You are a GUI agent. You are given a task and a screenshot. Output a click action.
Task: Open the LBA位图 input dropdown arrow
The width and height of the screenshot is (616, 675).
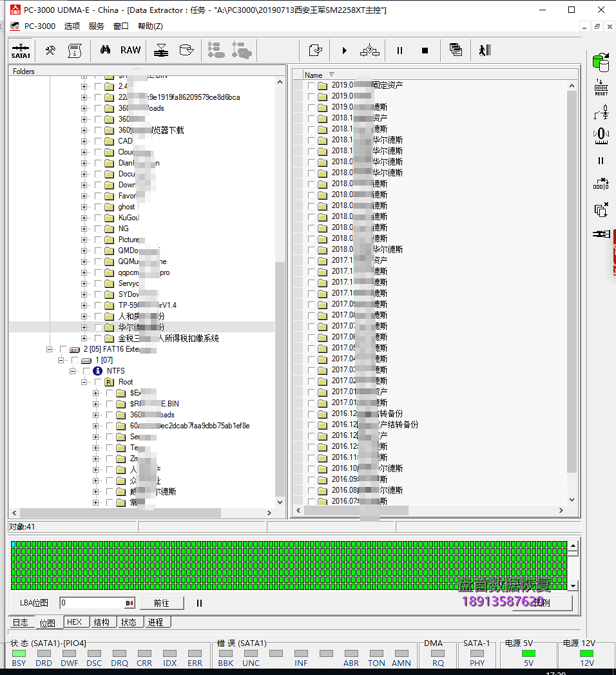pos(130,603)
